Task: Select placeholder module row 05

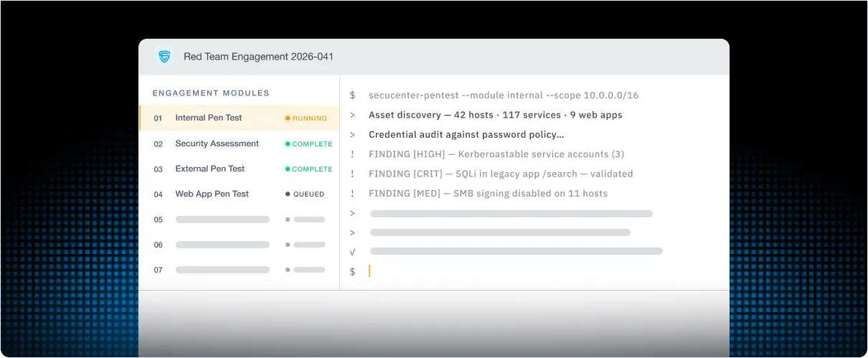Action: [240, 220]
